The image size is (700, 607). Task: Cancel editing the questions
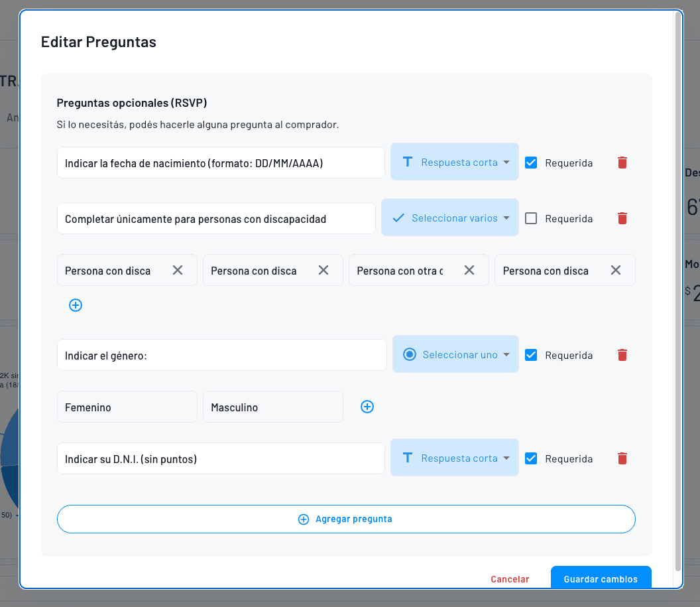pyautogui.click(x=510, y=578)
